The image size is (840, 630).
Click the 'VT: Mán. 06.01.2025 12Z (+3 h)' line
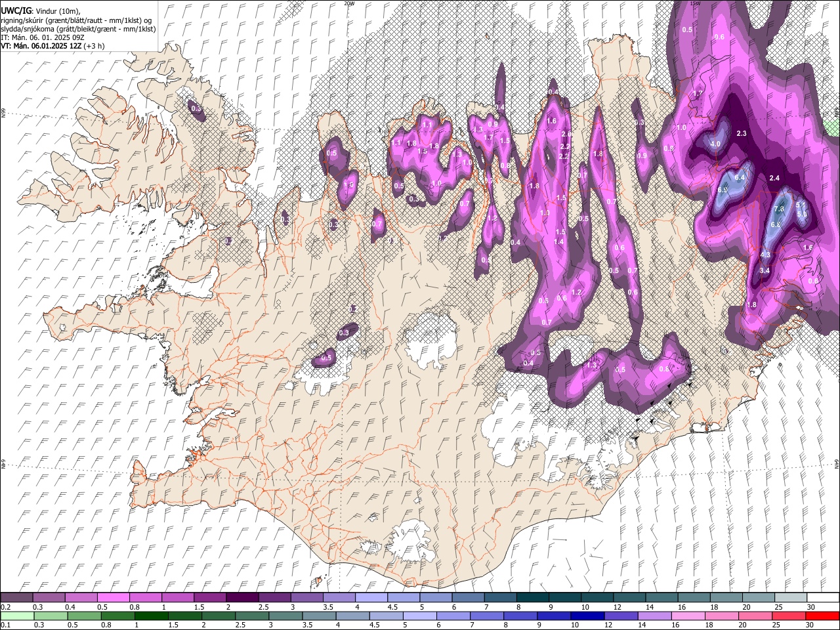click(x=52, y=46)
